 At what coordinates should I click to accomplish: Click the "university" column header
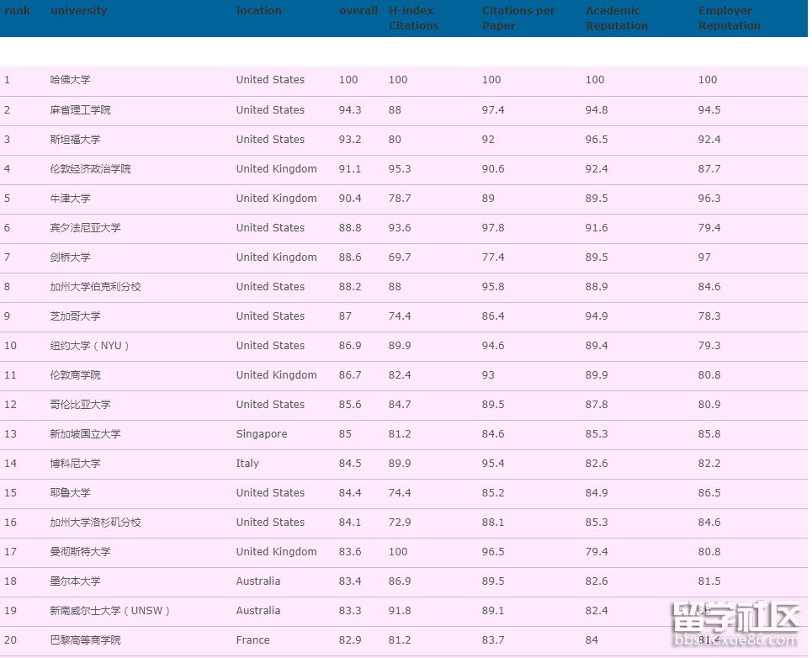click(78, 11)
